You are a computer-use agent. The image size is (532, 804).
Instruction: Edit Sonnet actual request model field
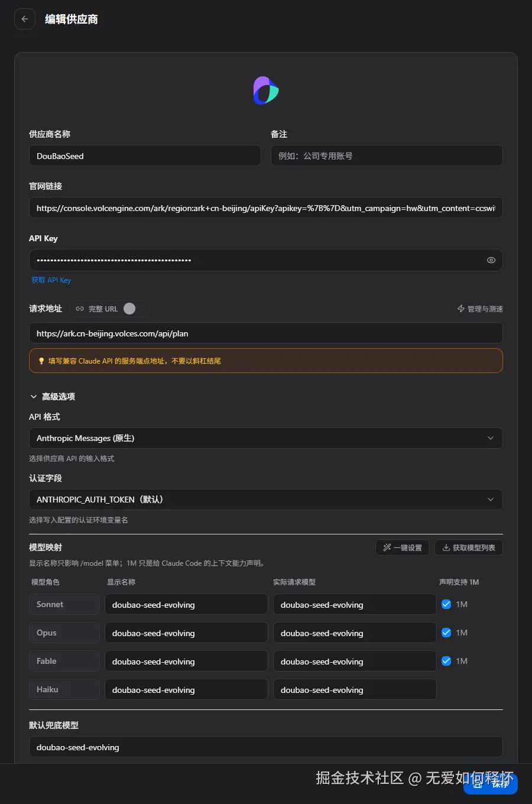pos(355,605)
